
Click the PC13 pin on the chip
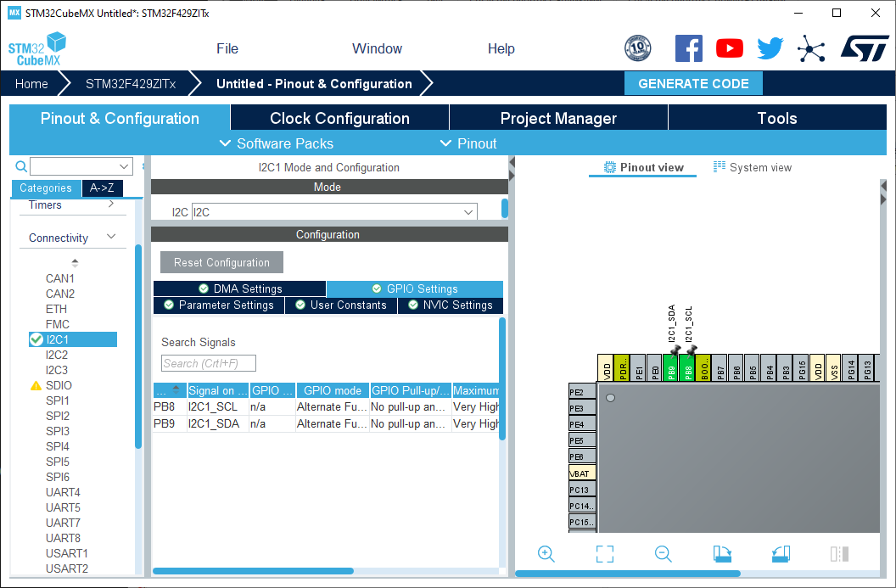click(582, 490)
